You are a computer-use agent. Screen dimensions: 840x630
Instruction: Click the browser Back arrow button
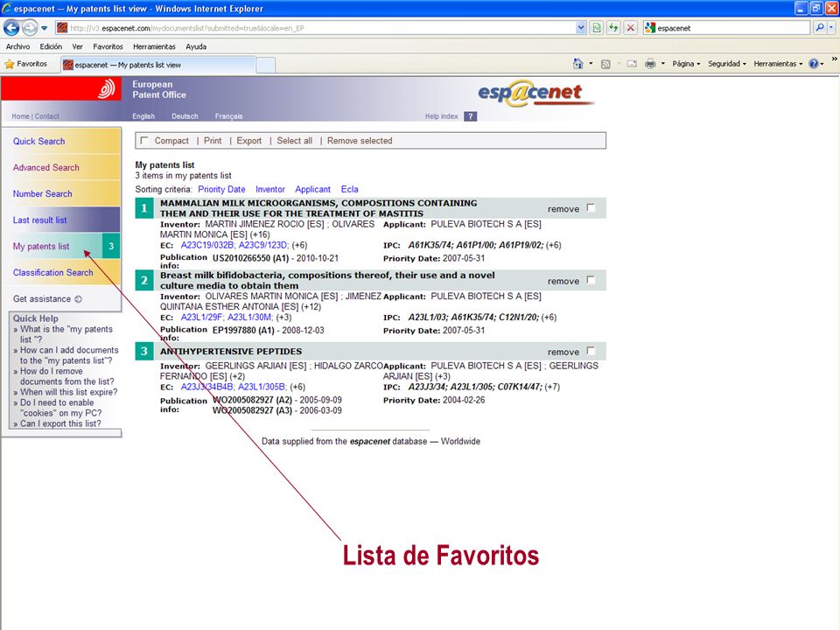point(11,27)
